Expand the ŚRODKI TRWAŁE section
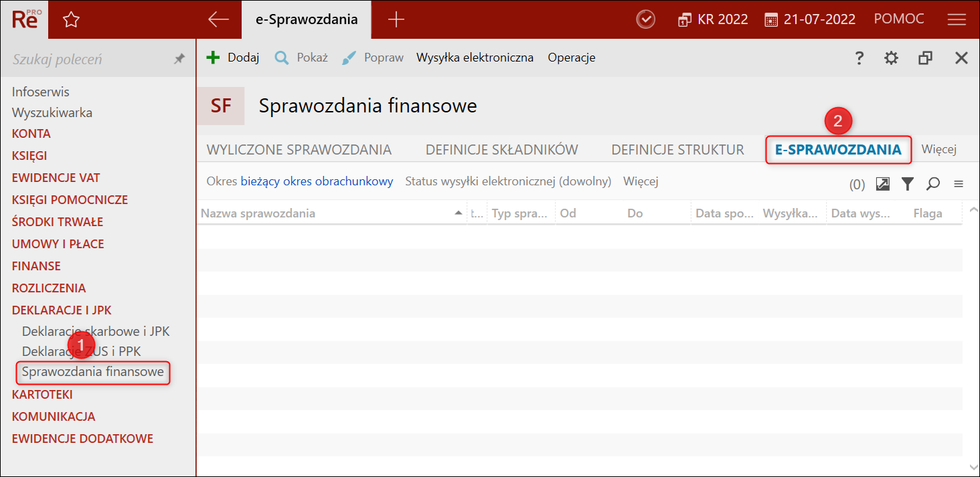The image size is (980, 477). 58,222
